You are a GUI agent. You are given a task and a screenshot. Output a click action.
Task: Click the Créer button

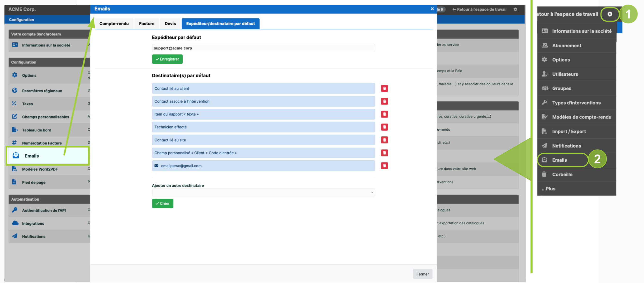163,203
